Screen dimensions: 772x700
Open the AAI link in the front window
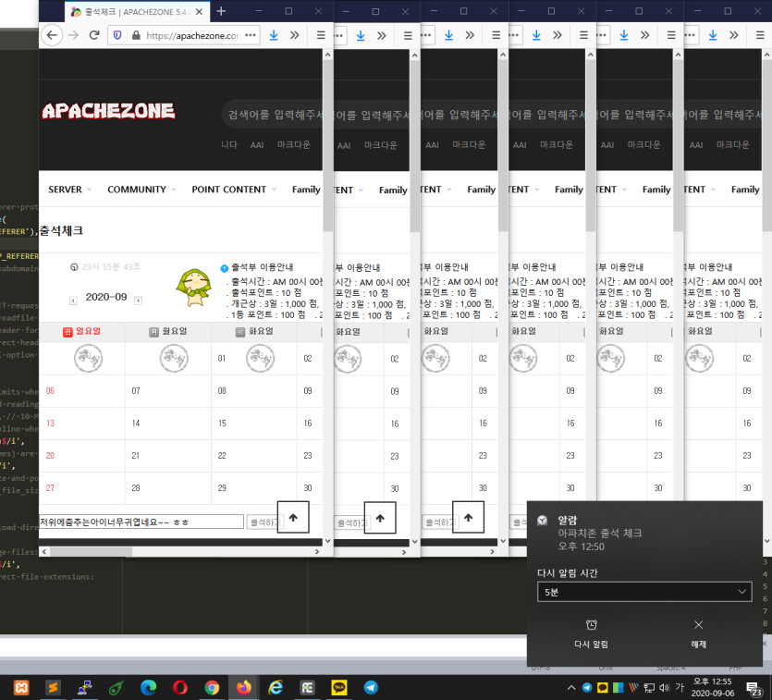click(257, 145)
